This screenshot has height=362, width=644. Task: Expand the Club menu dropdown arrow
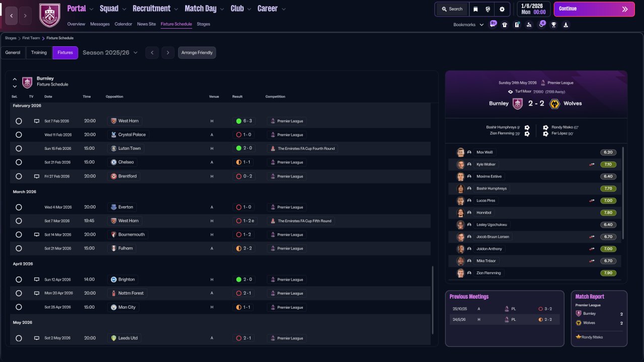[x=249, y=9]
